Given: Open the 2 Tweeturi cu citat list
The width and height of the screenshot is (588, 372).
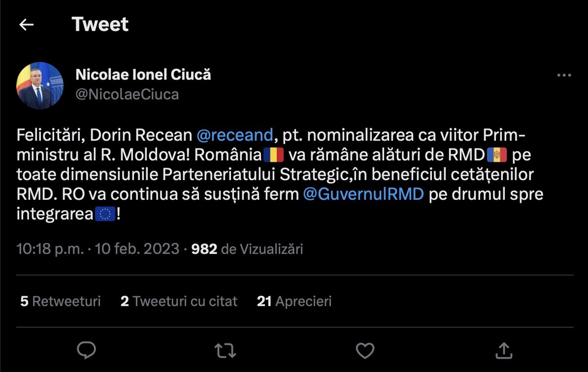Looking at the screenshot, I should [179, 301].
